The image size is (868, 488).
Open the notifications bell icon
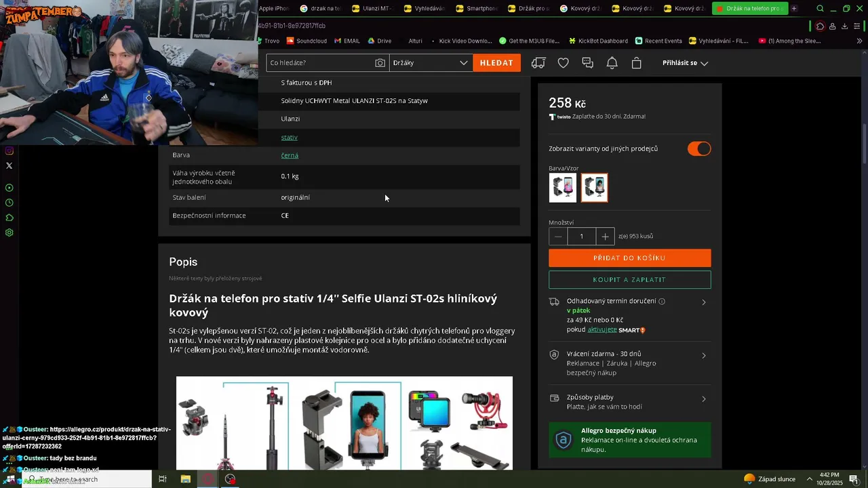click(612, 63)
